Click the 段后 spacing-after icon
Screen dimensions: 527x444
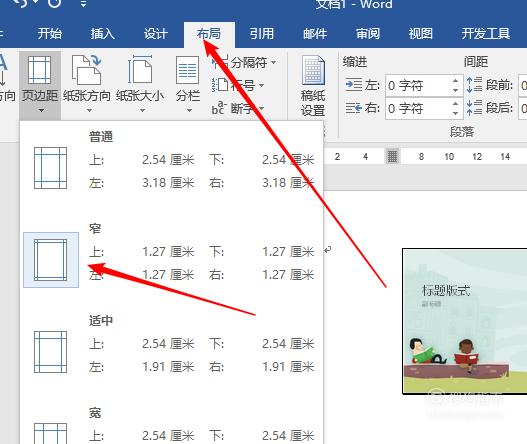(x=474, y=108)
